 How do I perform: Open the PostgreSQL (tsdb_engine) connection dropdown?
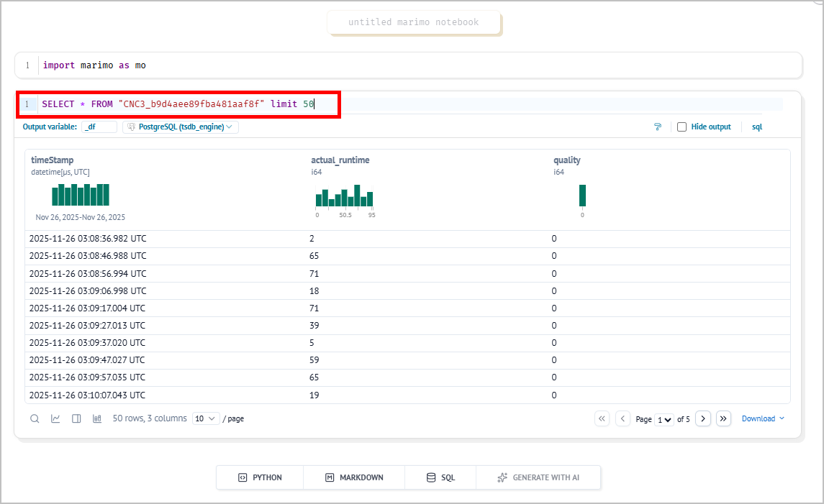pyautogui.click(x=181, y=127)
